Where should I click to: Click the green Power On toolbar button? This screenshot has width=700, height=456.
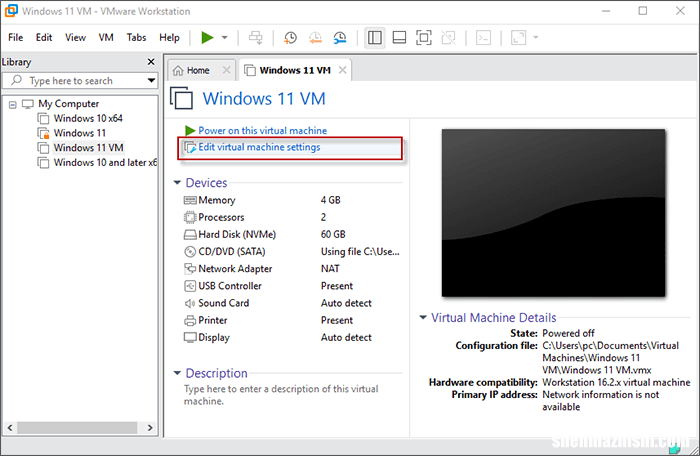[x=207, y=38]
